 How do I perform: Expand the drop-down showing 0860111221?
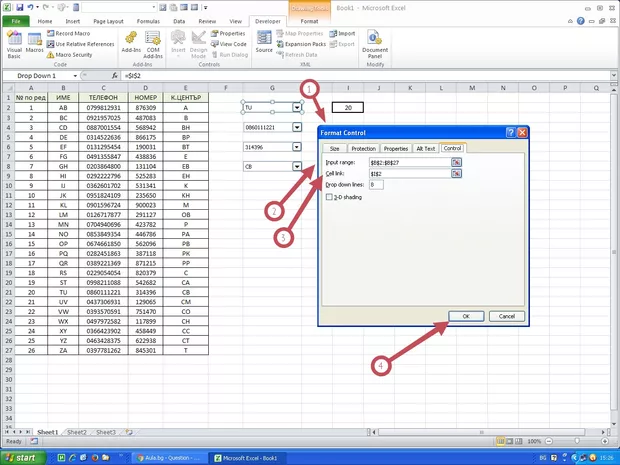click(x=297, y=127)
